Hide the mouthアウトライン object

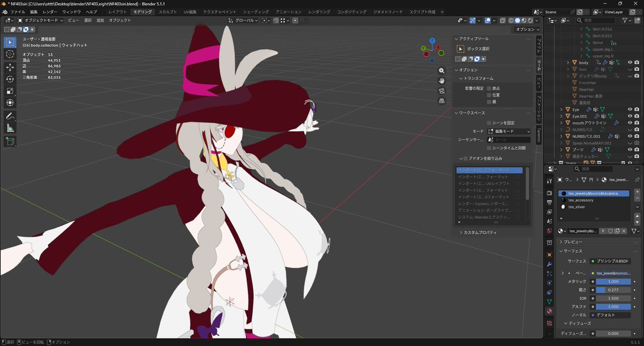click(630, 123)
